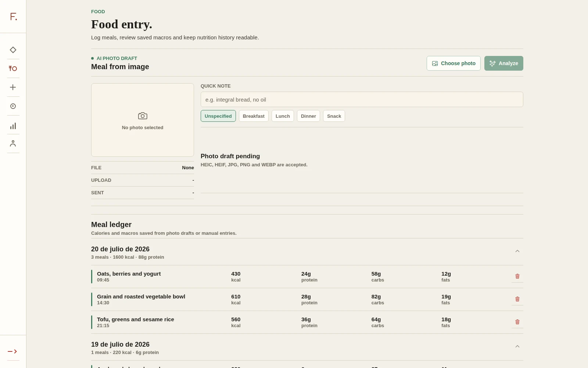
Task: Click the Oats, berries and yogurt meal name
Action: click(x=129, y=274)
